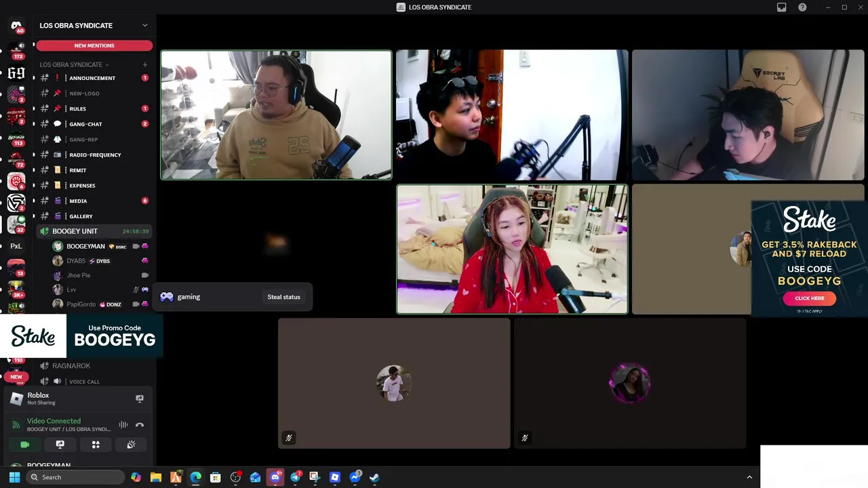
Task: Collapse the LOS OBRA SYNDICATE channel category
Action: (74, 64)
